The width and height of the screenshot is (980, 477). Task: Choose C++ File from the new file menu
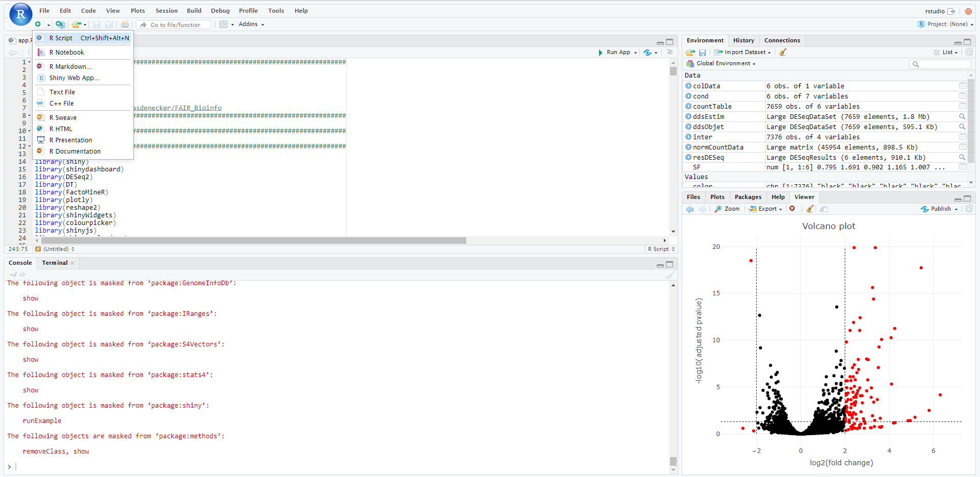pyautogui.click(x=83, y=103)
